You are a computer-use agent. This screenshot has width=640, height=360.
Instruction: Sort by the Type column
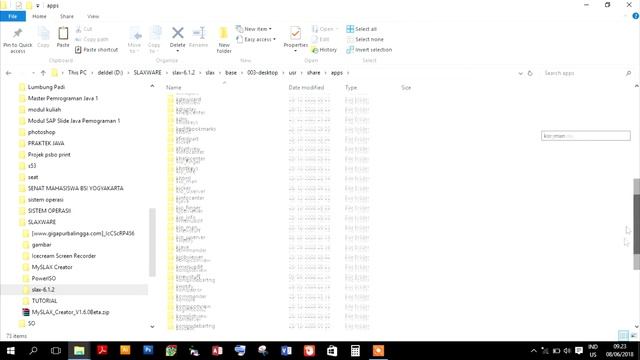click(x=351, y=87)
